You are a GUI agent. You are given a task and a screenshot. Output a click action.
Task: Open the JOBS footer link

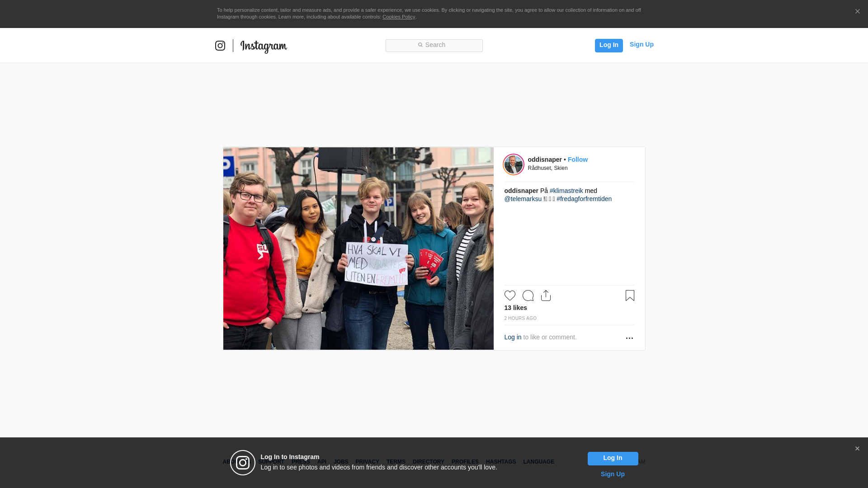(341, 462)
